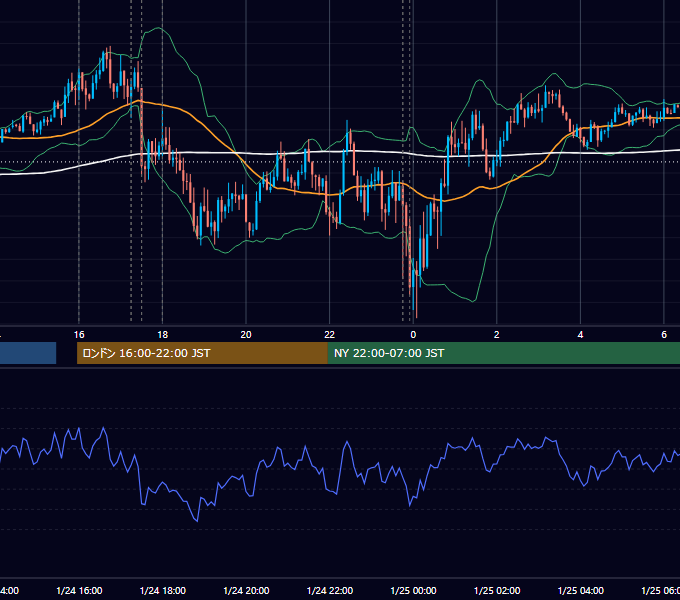This screenshot has width=680, height=600.
Task: Click hour label 18 on chart axis
Action: [x=163, y=335]
